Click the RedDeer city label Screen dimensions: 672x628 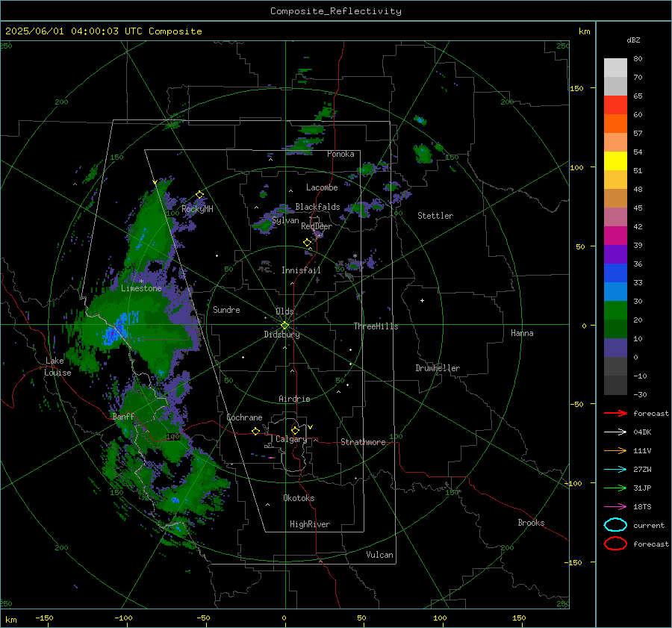[x=317, y=226]
